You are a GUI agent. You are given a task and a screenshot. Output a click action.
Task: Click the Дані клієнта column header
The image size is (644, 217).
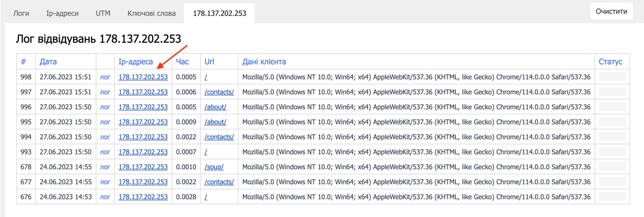click(264, 62)
